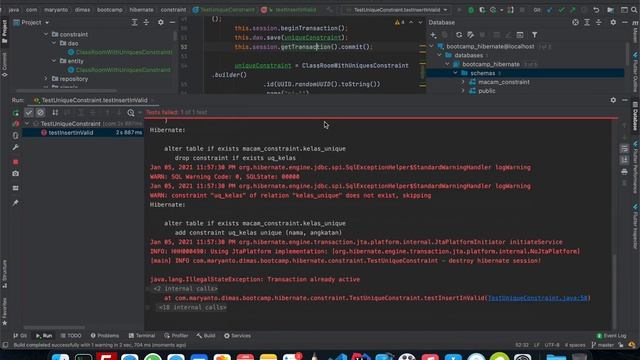Collapse bootcamp_hibernate@localhost data source

tap(431, 47)
